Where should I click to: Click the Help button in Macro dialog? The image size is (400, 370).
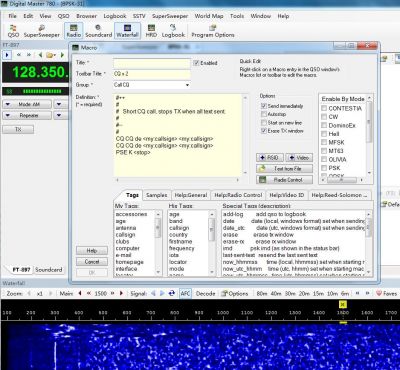(92, 250)
